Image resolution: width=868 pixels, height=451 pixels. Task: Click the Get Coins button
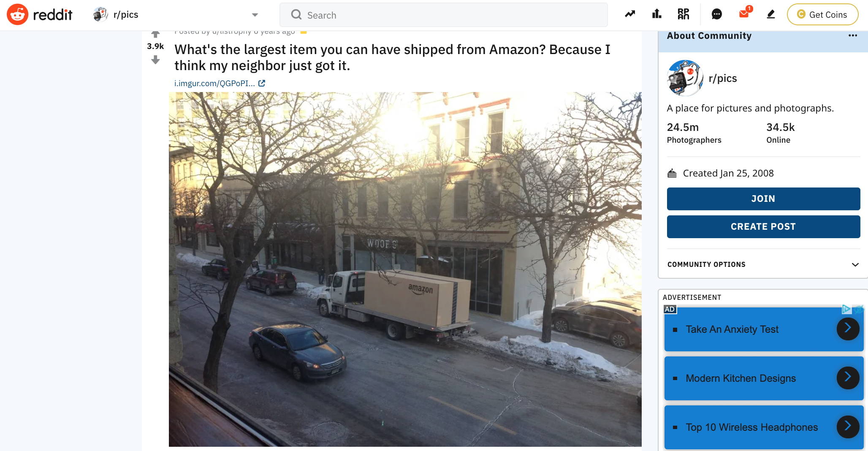tap(822, 15)
